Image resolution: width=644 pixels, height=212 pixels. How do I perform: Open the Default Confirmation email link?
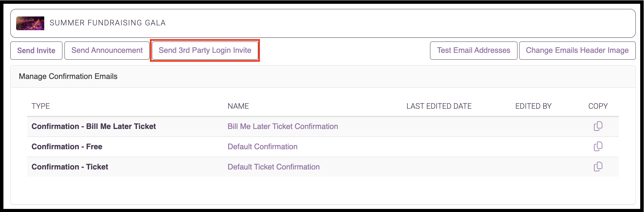click(x=263, y=146)
